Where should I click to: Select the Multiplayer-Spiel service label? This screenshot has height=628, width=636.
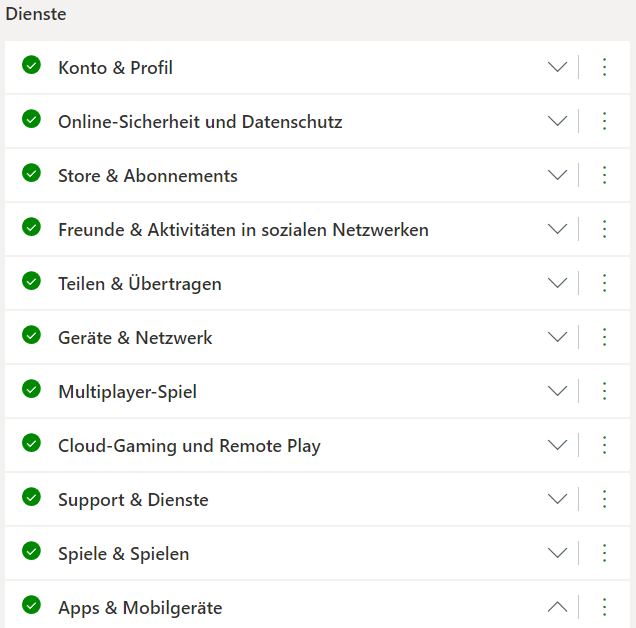click(127, 392)
